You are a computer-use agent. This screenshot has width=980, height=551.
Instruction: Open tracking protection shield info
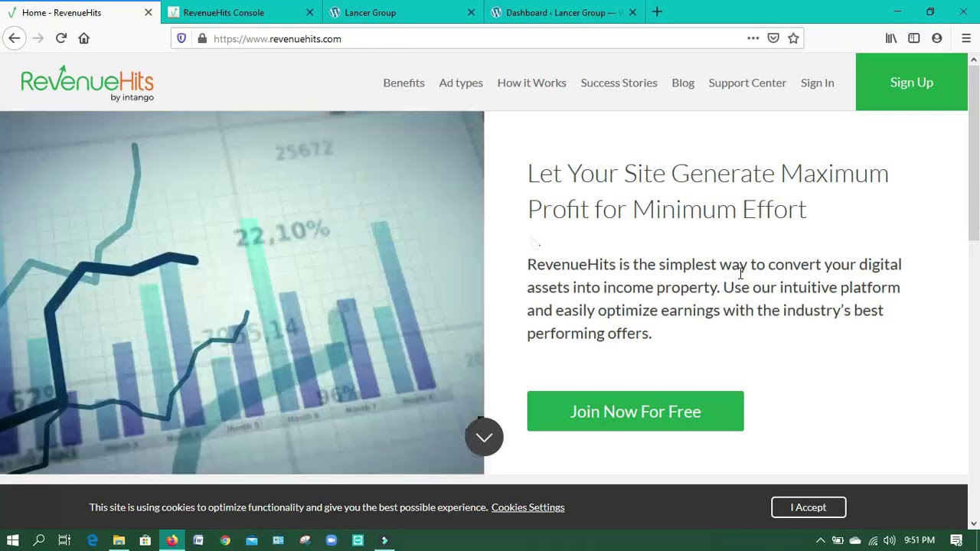(x=181, y=38)
